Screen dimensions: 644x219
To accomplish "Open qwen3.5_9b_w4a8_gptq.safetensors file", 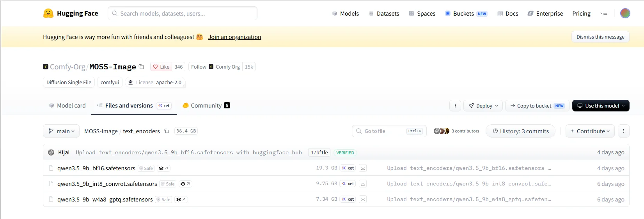I will point(105,200).
